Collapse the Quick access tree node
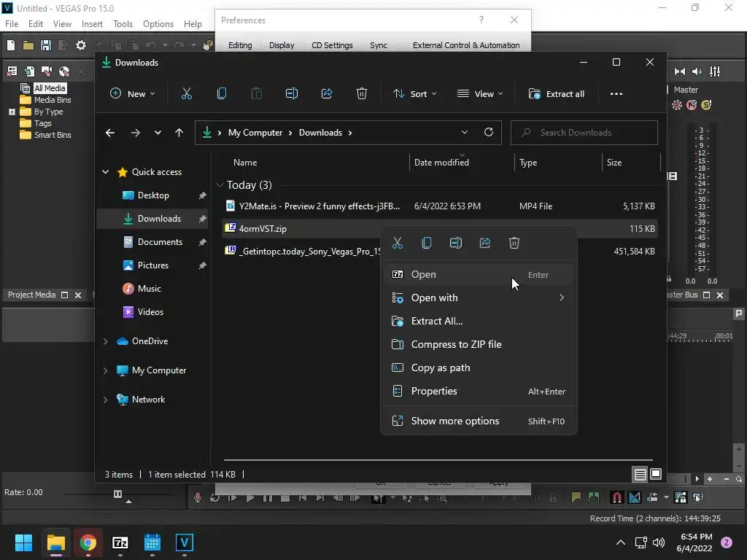Image resolution: width=747 pixels, height=560 pixels. click(105, 172)
